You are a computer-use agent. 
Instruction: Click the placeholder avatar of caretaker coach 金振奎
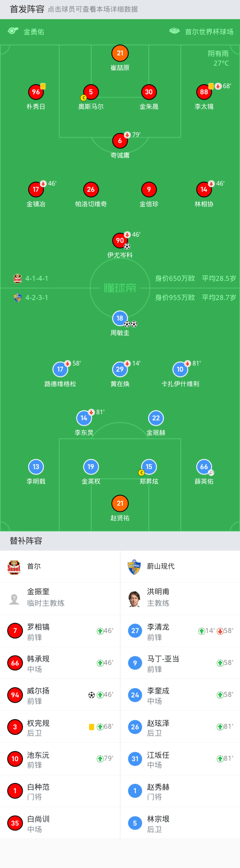click(x=14, y=599)
